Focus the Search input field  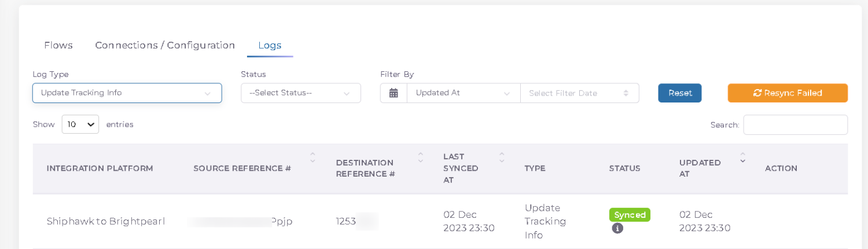click(x=795, y=125)
